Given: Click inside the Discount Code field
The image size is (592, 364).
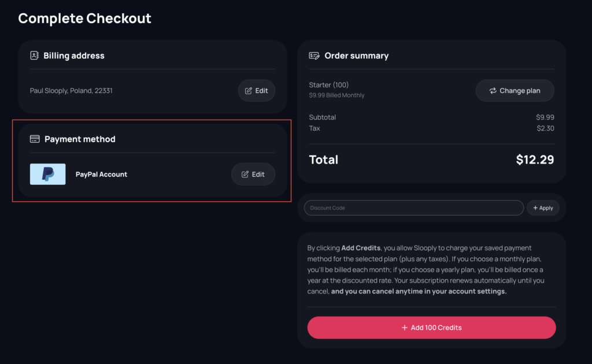Looking at the screenshot, I should (413, 207).
